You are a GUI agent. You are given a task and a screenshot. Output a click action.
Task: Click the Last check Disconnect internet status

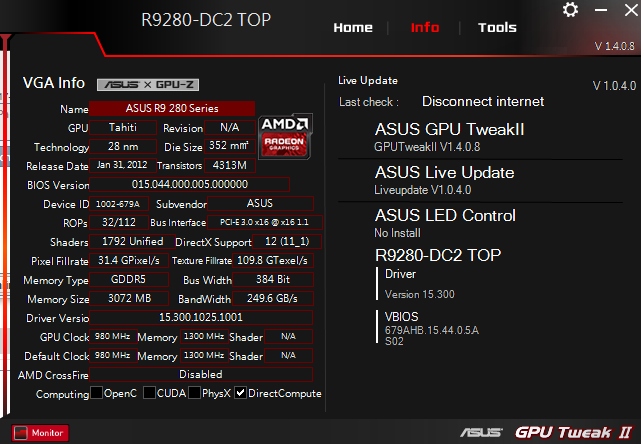tap(483, 101)
